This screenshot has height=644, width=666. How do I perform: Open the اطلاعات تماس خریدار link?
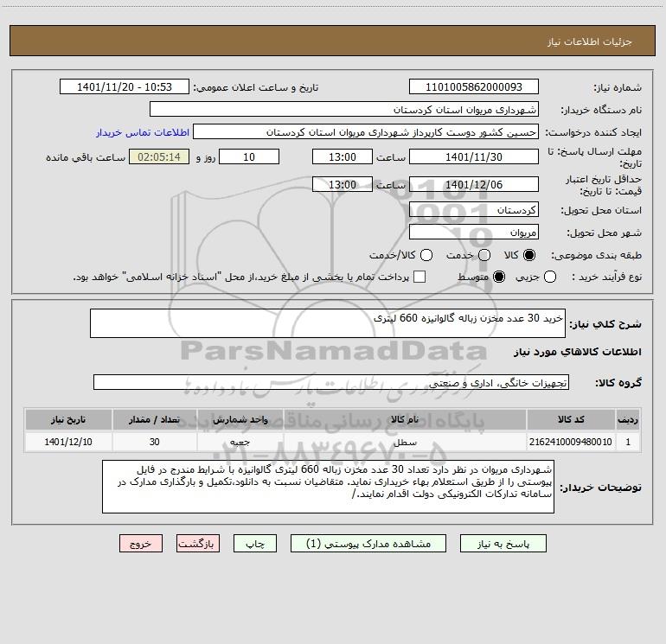143,132
